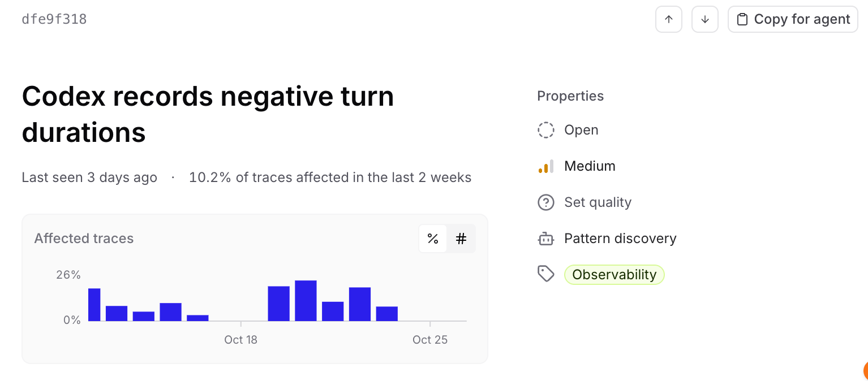Image resolution: width=868 pixels, height=381 pixels.
Task: Switch chart to count (#) view
Action: click(461, 239)
